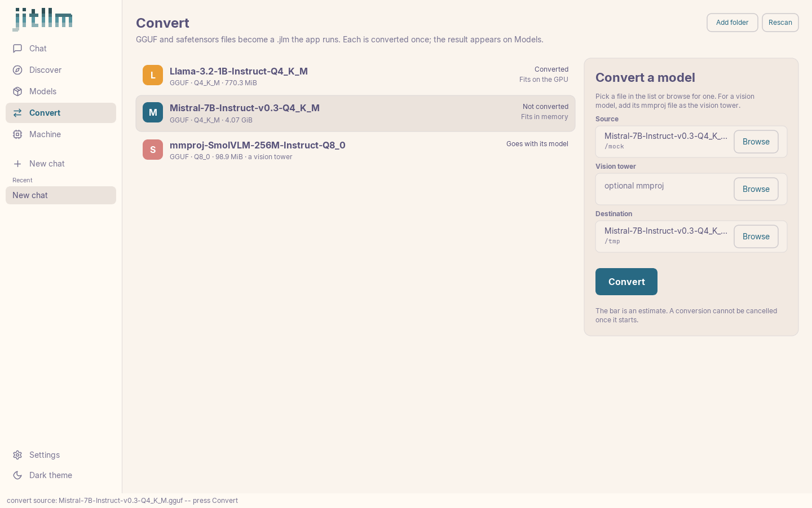Click the teal M avatar for Mistral model

(153, 112)
